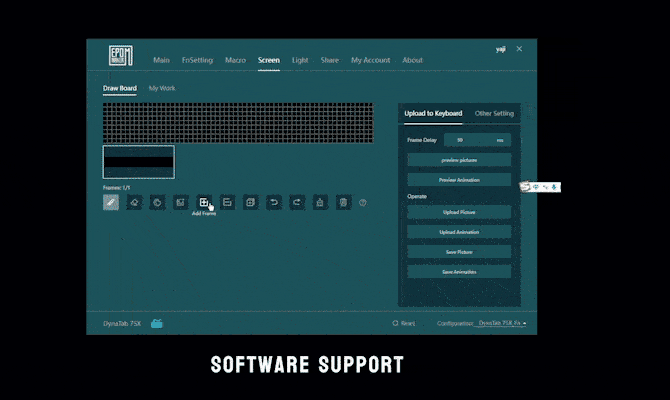Screen dimensions: 670x400
Task: Switch to the Light tab
Action: [x=300, y=60]
